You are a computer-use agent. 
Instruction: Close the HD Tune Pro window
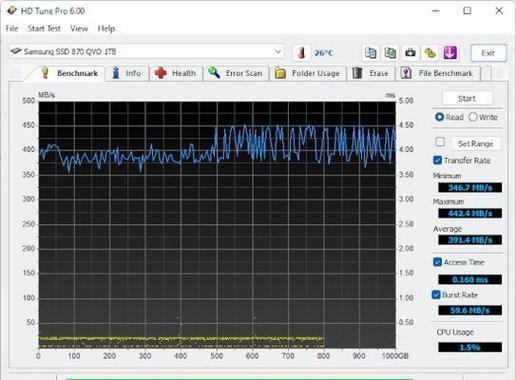pos(499,11)
